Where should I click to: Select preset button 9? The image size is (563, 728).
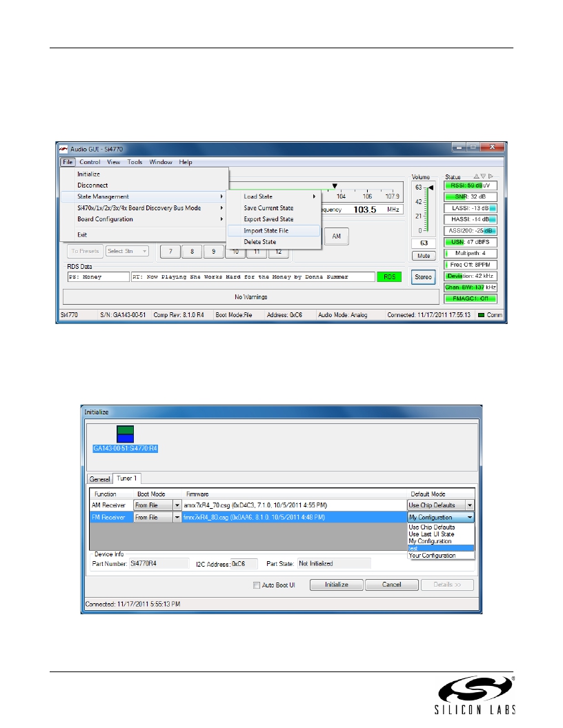[214, 251]
